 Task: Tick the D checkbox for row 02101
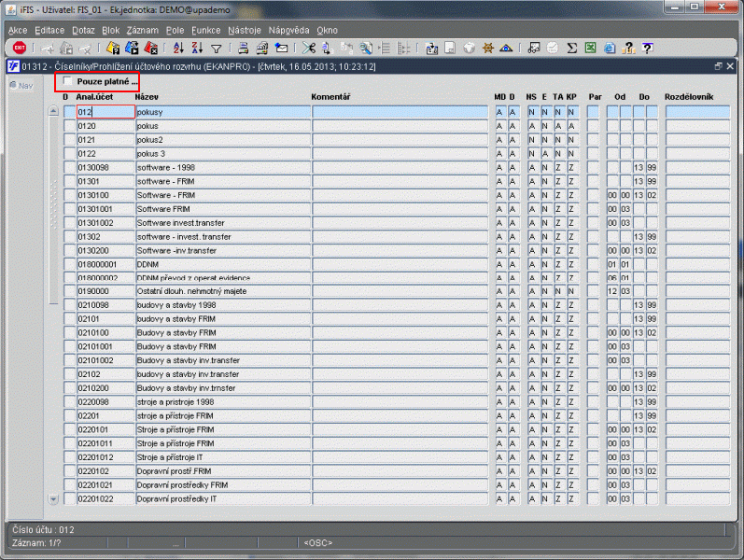(x=70, y=319)
